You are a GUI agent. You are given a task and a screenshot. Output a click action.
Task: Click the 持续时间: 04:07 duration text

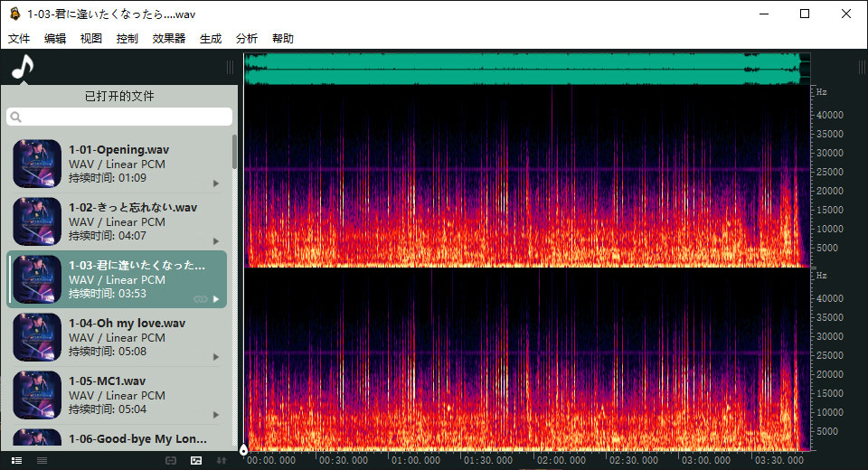(108, 236)
